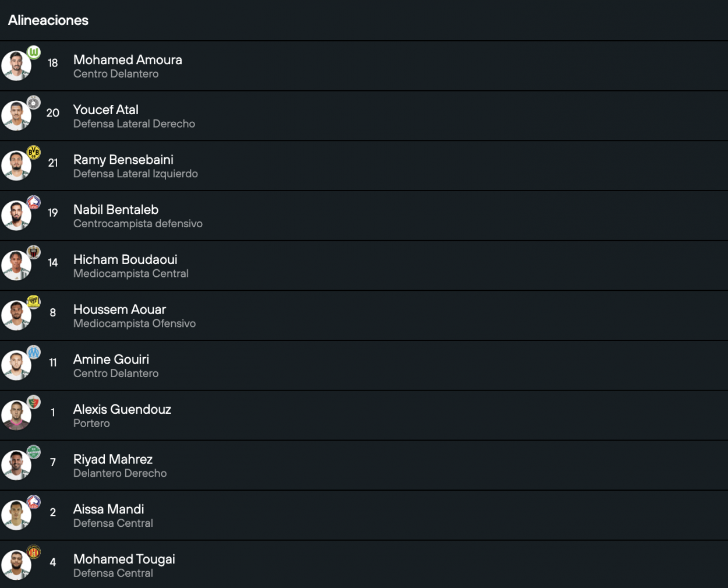The width and height of the screenshot is (728, 588).
Task: Go to Houssem Aouar's profile name
Action: pyautogui.click(x=119, y=309)
